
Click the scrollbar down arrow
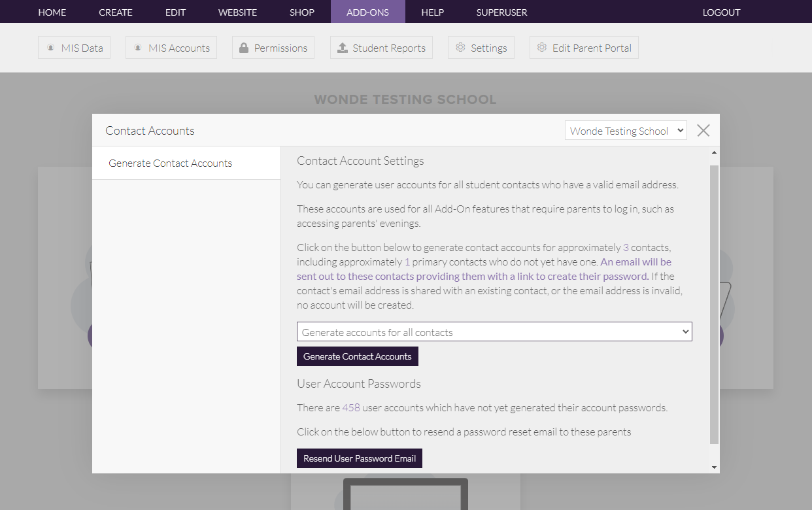point(714,467)
